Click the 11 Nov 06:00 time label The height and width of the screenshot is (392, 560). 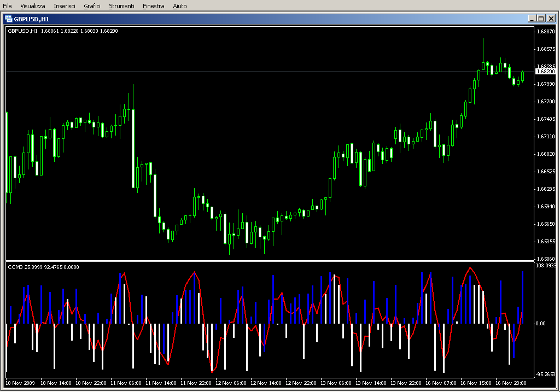pyautogui.click(x=126, y=383)
